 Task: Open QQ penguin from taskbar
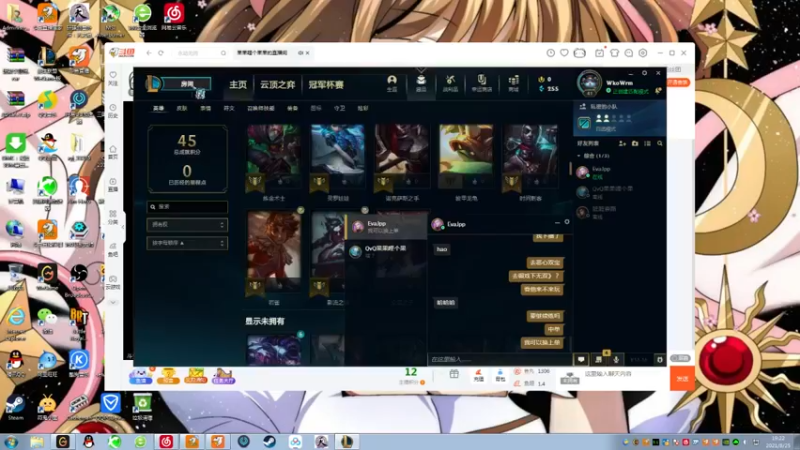[x=88, y=441]
